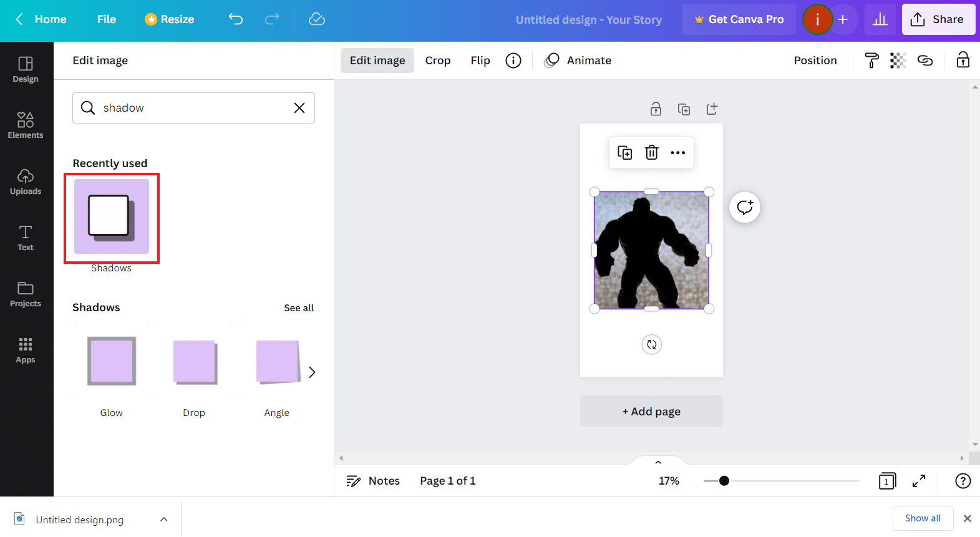Image resolution: width=980 pixels, height=537 pixels.
Task: Click the Copy style paint roller icon
Action: [x=871, y=60]
